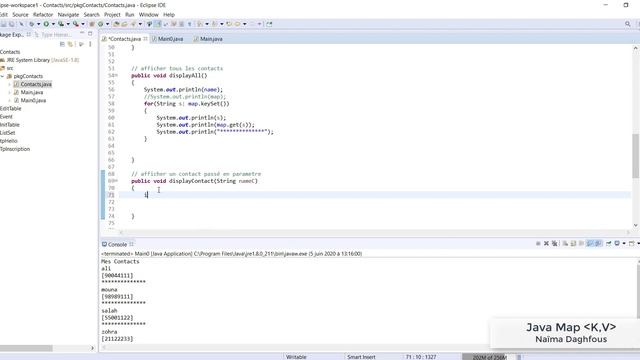Select the TpInscription project
640x360 pixels.
[15, 149]
